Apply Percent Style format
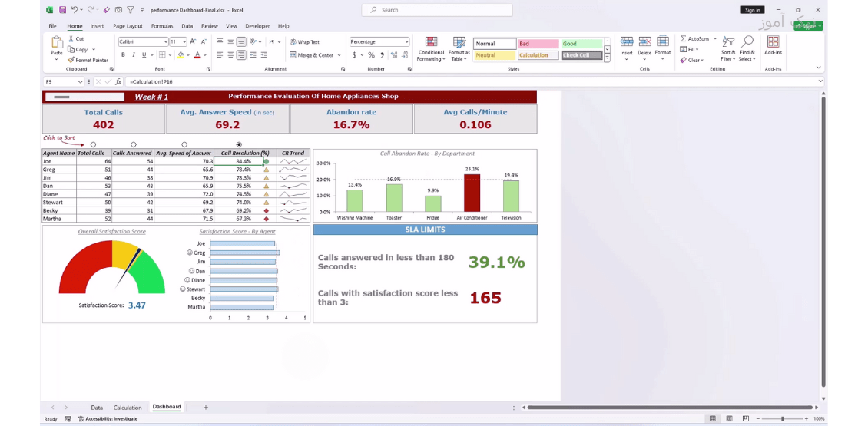This screenshot has height=426, width=868. [x=372, y=54]
